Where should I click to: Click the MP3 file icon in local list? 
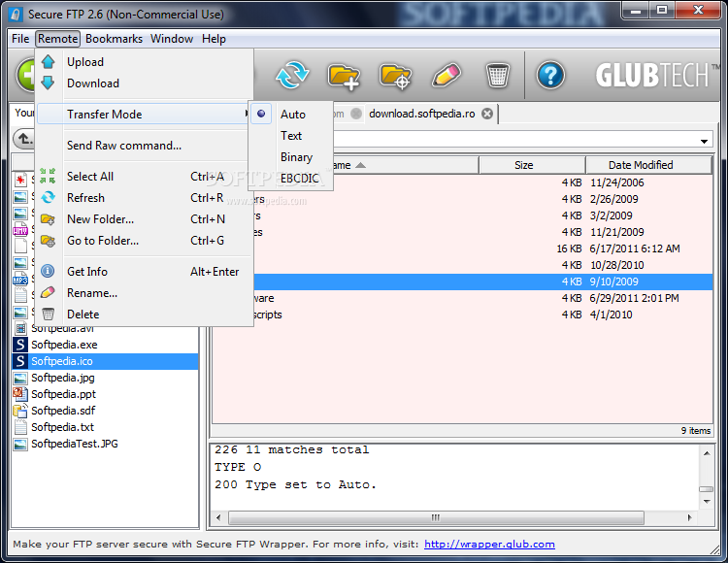tap(20, 280)
